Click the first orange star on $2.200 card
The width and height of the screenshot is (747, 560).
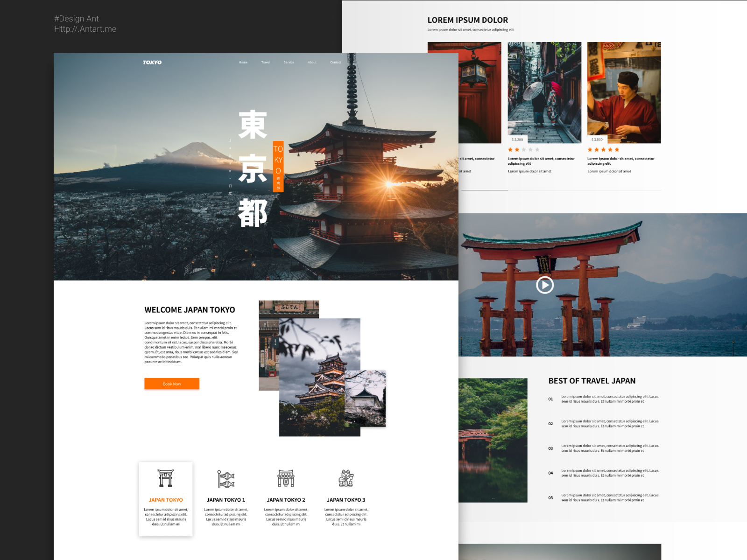pyautogui.click(x=510, y=149)
